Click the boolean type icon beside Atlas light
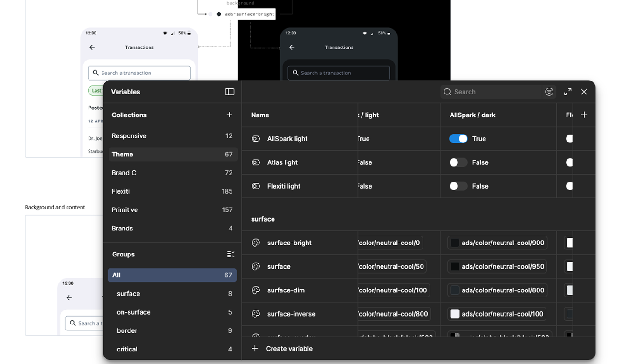628x364 pixels. point(256,162)
